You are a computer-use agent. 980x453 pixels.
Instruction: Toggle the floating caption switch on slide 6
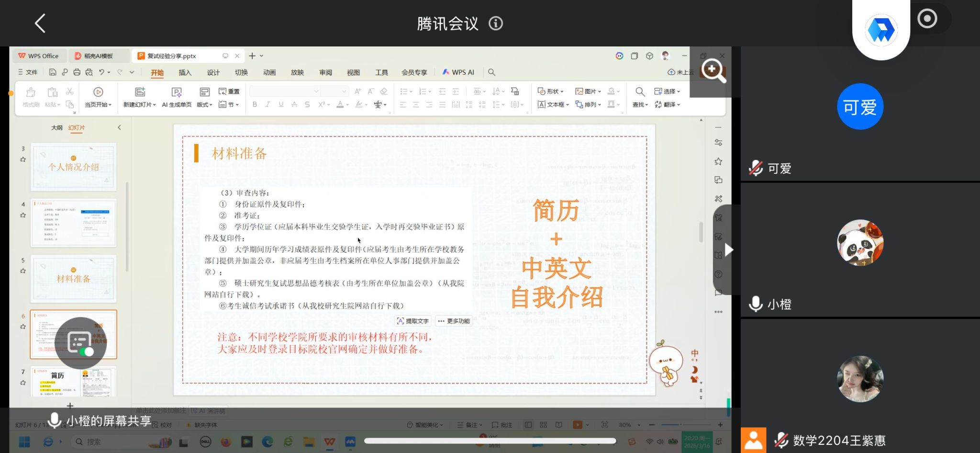(x=87, y=351)
